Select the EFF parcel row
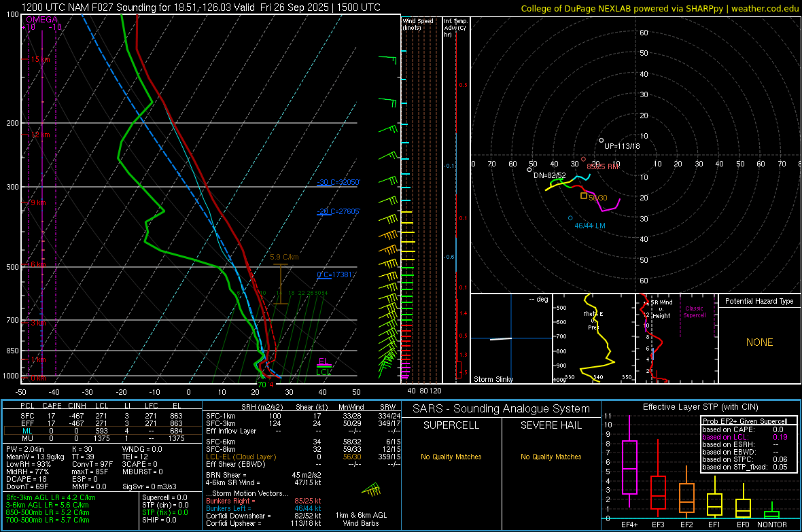The width and height of the screenshot is (802, 532). pos(103,423)
